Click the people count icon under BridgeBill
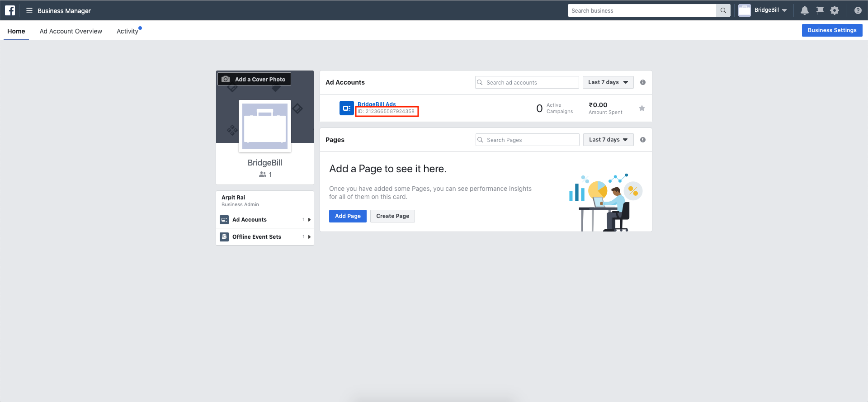 click(263, 175)
